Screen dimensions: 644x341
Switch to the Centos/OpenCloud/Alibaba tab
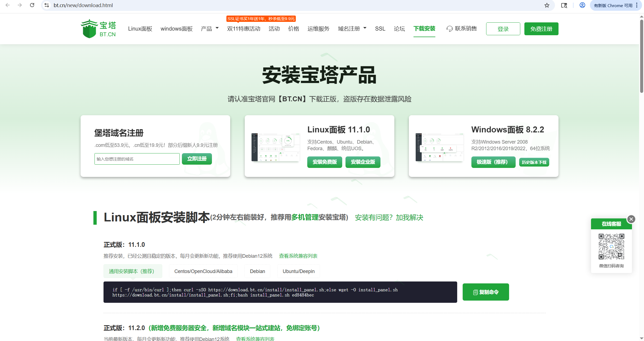coord(203,271)
